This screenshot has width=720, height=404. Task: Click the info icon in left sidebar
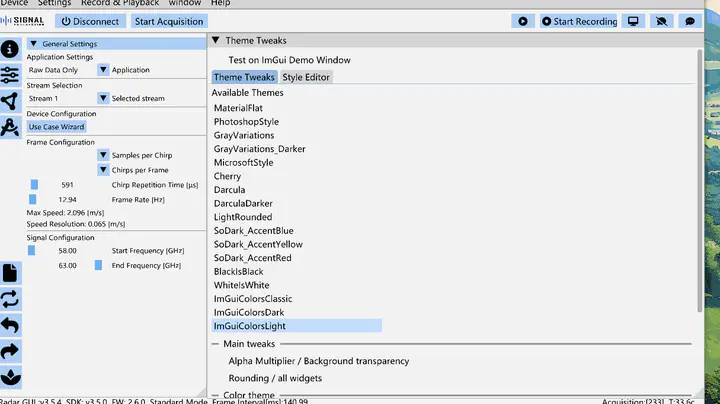tap(10, 50)
